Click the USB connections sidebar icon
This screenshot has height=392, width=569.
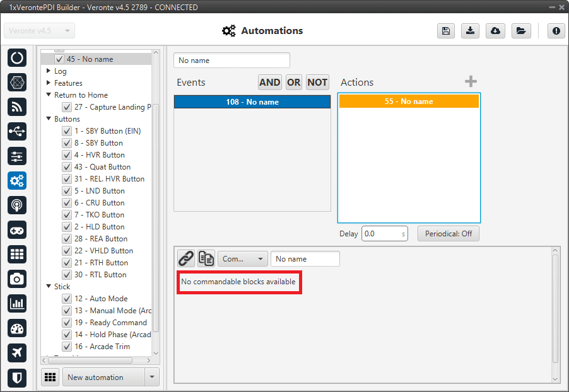coord(17,131)
